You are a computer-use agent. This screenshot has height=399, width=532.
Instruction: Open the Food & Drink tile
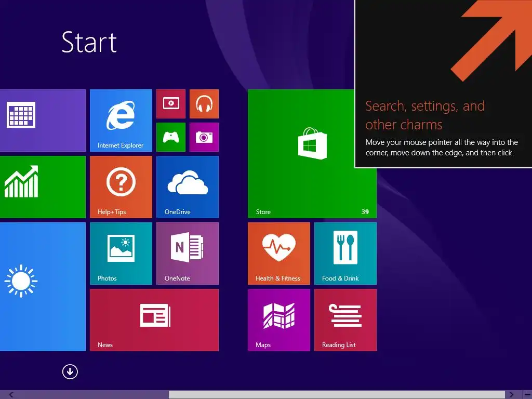[x=345, y=254]
